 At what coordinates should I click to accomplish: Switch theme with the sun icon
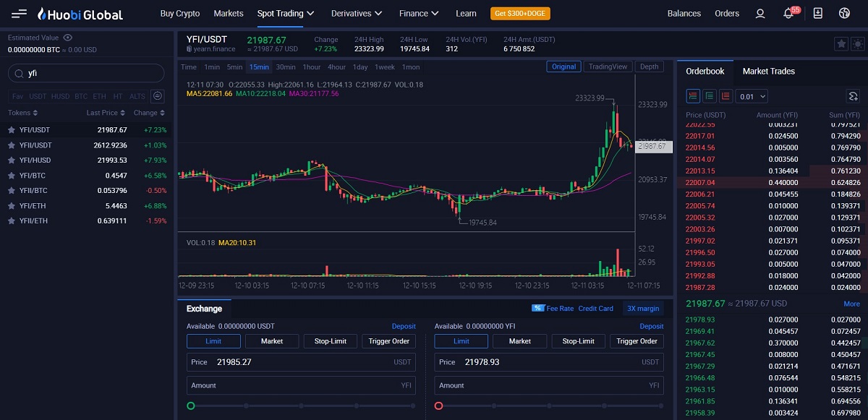pyautogui.click(x=856, y=44)
